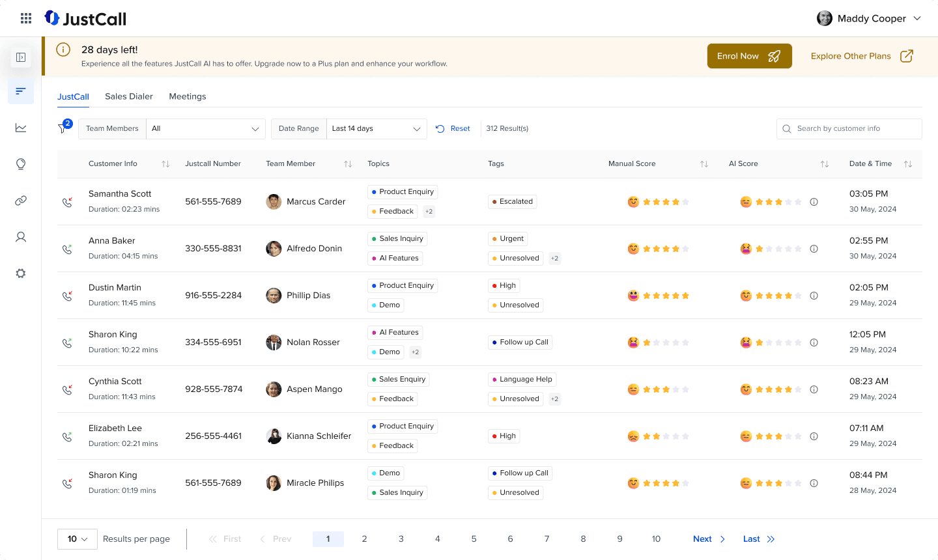Set Sharon King's one-star manual score

666,343
